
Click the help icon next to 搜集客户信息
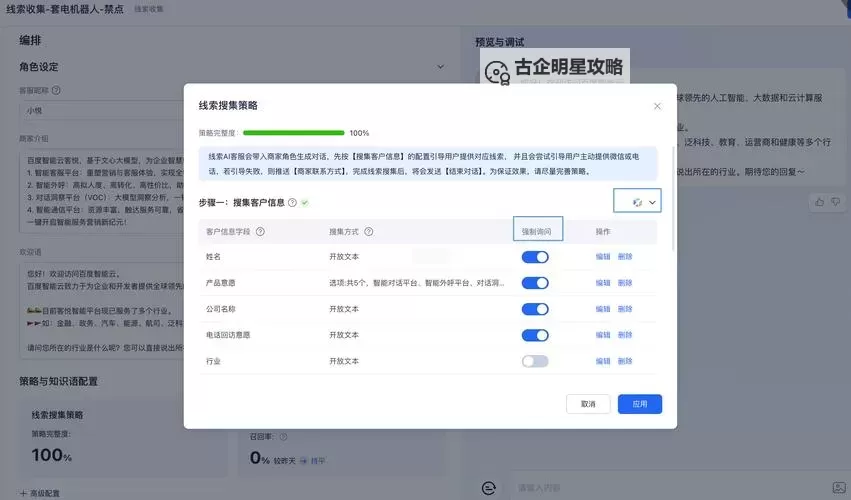coord(293,202)
